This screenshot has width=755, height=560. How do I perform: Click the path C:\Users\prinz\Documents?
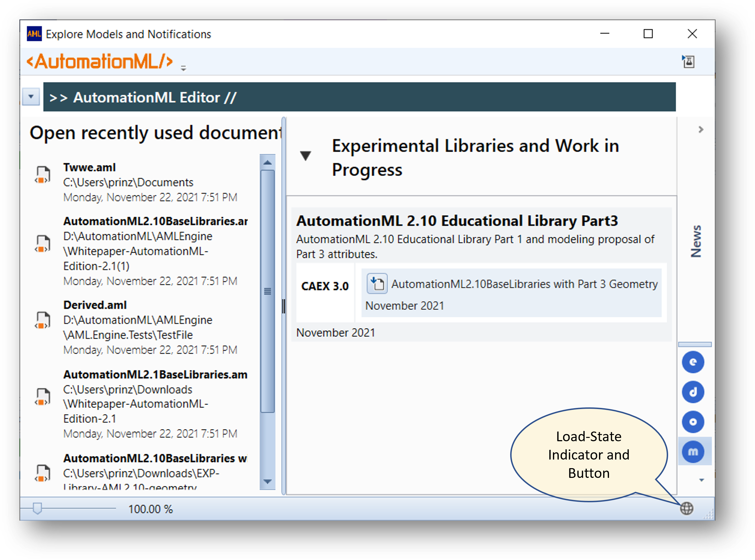coord(128,182)
